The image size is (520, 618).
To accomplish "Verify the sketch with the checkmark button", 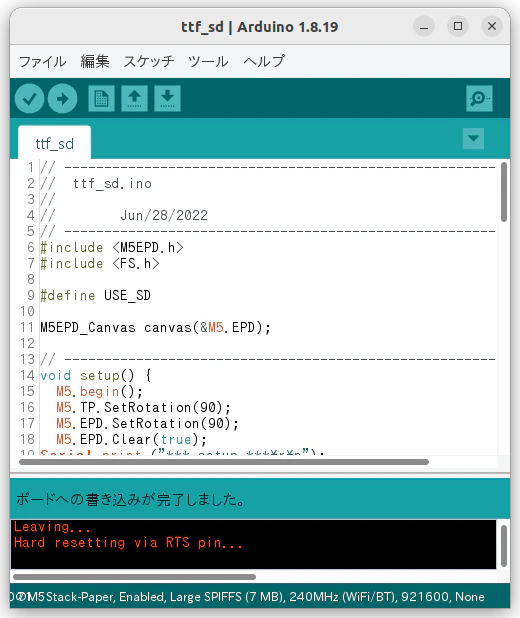I will pyautogui.click(x=30, y=99).
